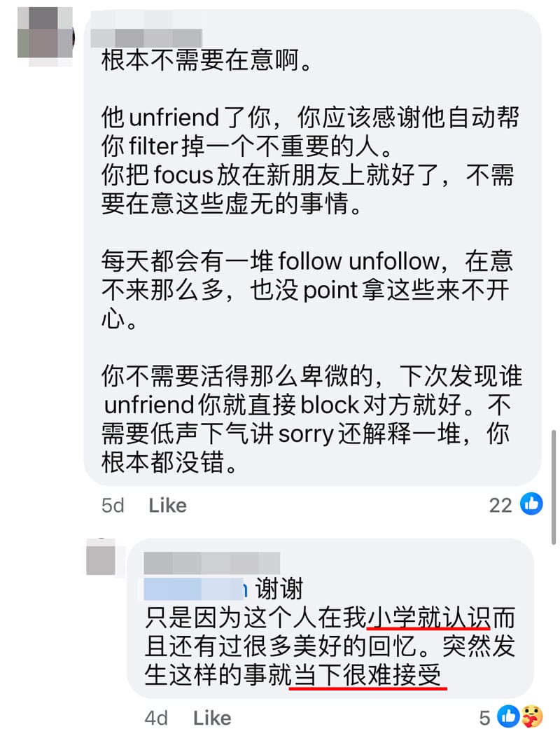View the 22 reactions count
Screen dimensions: 560x729
pyautogui.click(x=500, y=506)
